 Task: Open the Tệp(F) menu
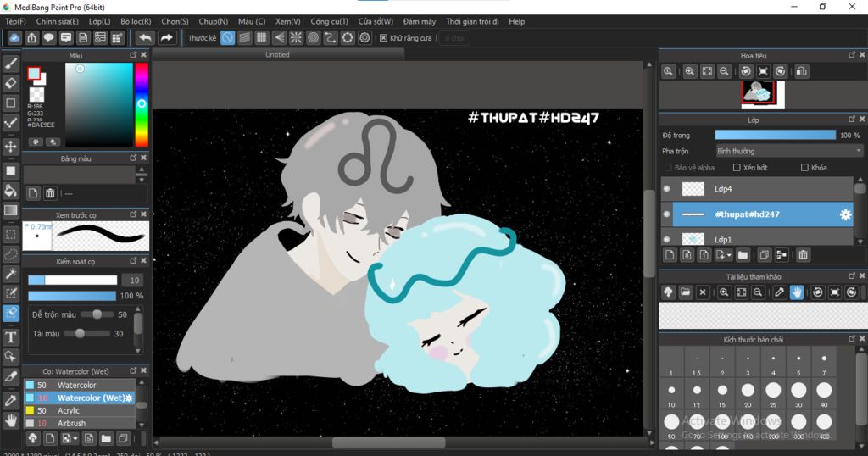coord(15,21)
